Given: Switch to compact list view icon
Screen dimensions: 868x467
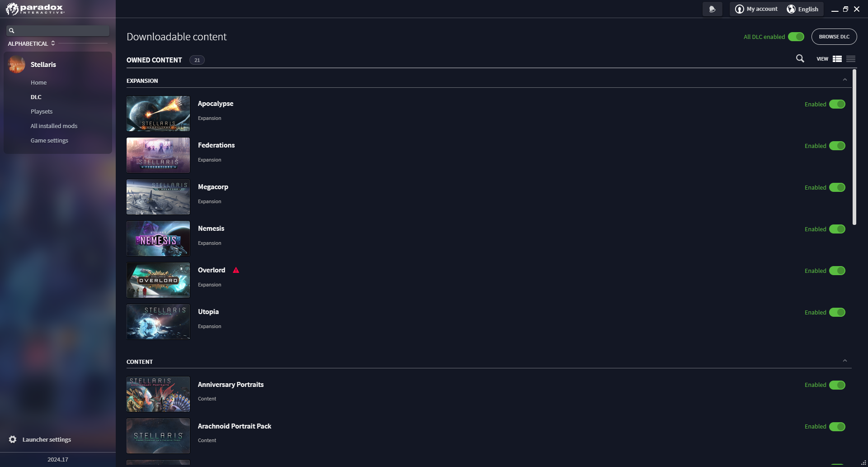Looking at the screenshot, I should click(851, 59).
